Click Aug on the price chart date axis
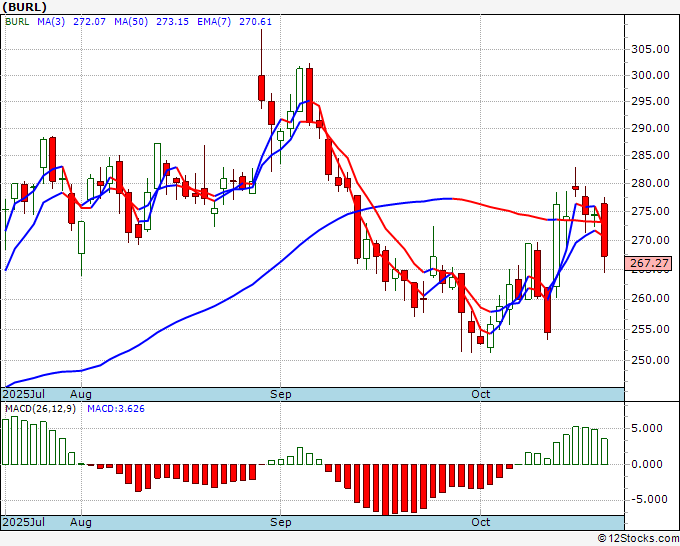This screenshot has height=546, width=680. tap(81, 395)
